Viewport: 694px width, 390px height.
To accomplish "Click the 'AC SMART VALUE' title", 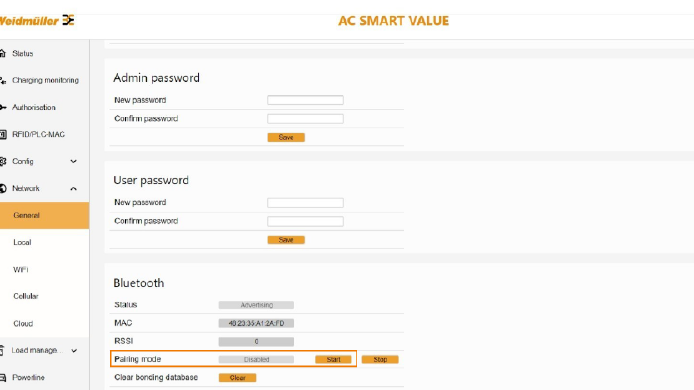I will tap(393, 21).
